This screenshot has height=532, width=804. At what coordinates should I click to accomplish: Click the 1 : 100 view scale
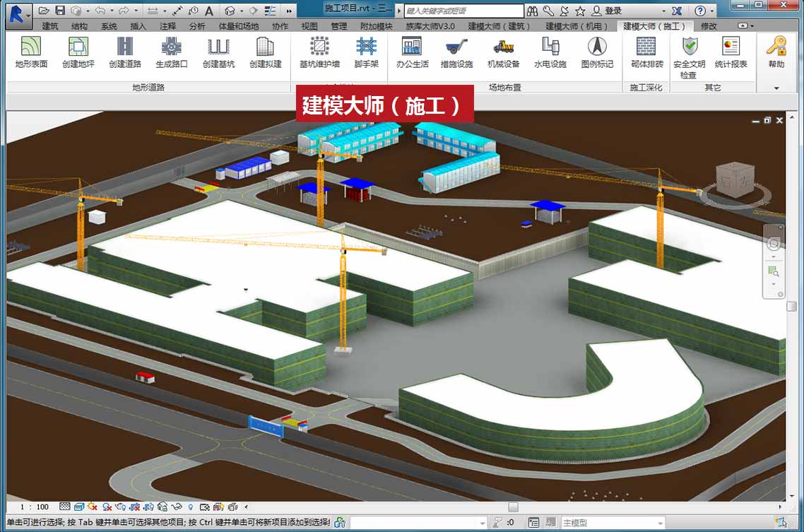click(35, 507)
